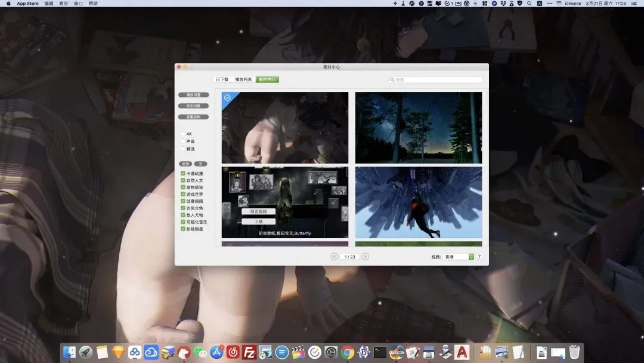Open Launchpad rocket icon in dock
The image size is (644, 363).
coord(86,352)
